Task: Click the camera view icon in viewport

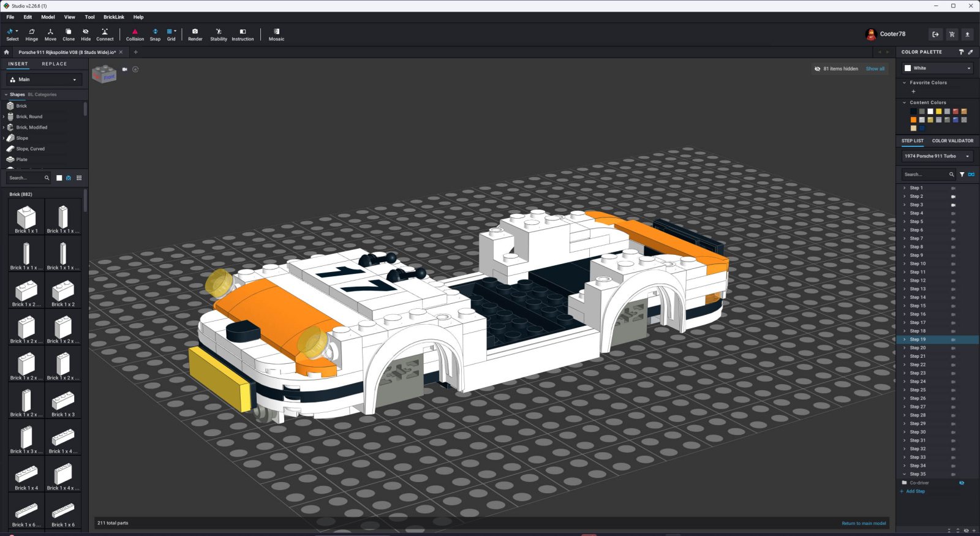Action: (124, 69)
